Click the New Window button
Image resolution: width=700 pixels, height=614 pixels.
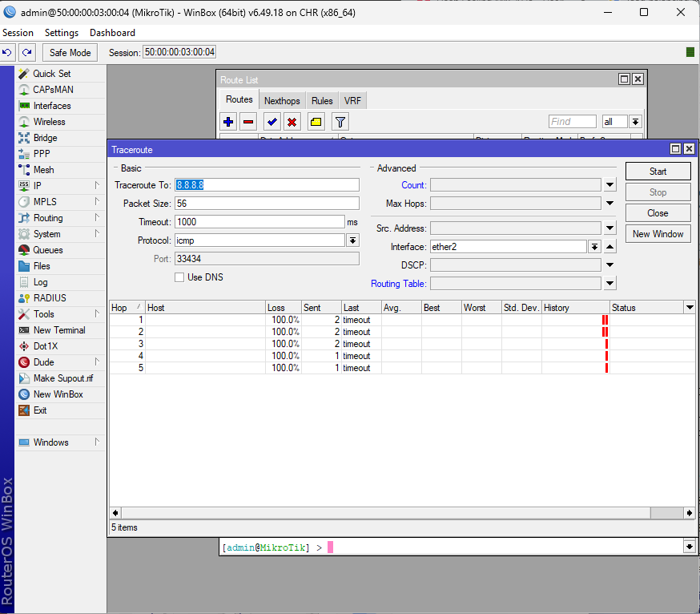coord(658,234)
